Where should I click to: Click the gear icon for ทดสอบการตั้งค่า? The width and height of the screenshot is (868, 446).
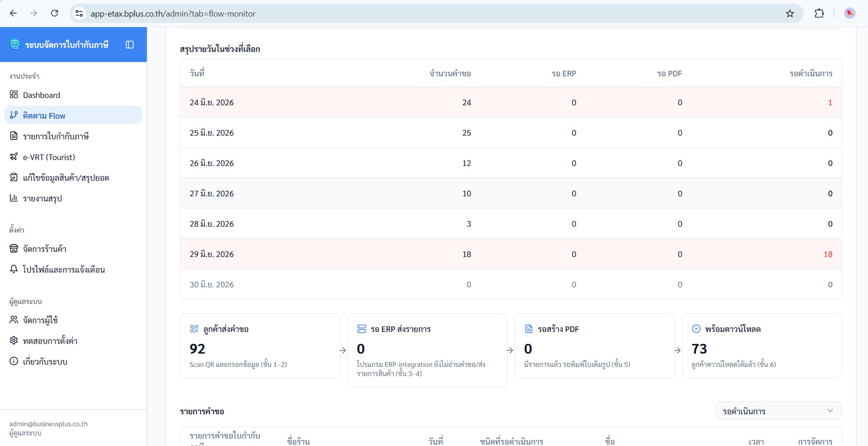(x=14, y=341)
